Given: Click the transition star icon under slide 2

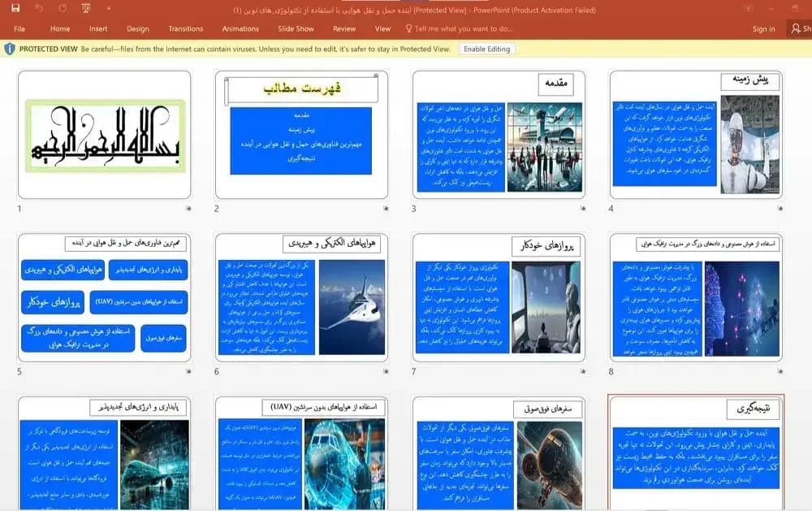Looking at the screenshot, I should 386,208.
